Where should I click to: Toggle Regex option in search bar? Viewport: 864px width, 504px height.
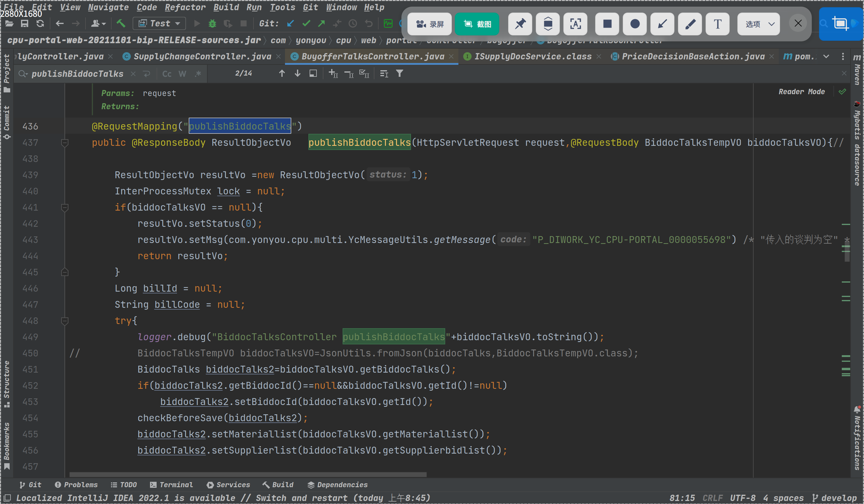[198, 74]
